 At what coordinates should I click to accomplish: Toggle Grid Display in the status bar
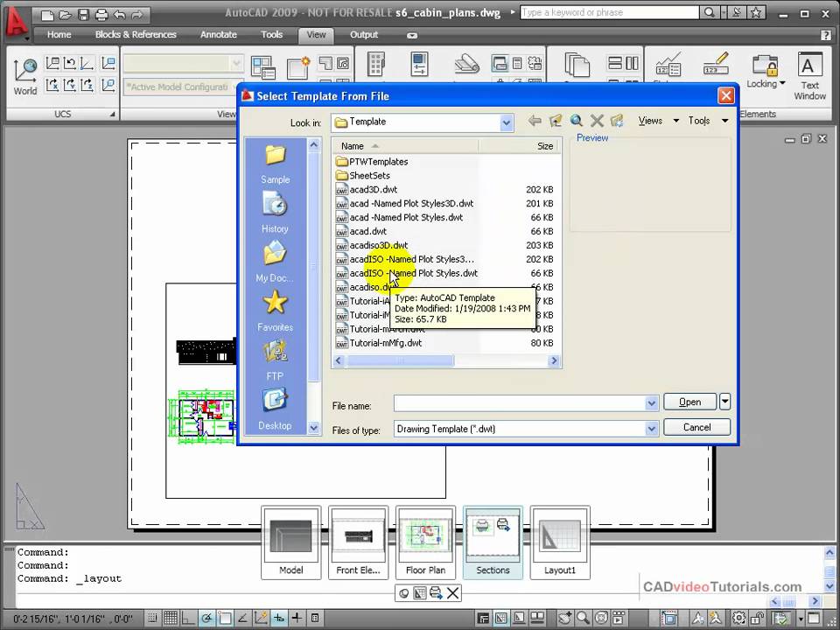[x=171, y=619]
